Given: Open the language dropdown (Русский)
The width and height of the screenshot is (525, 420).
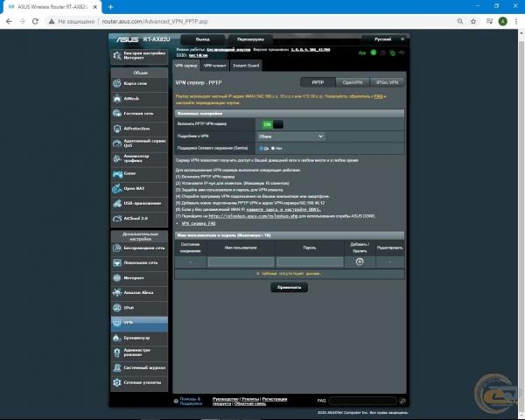Looking at the screenshot, I should coord(384,39).
